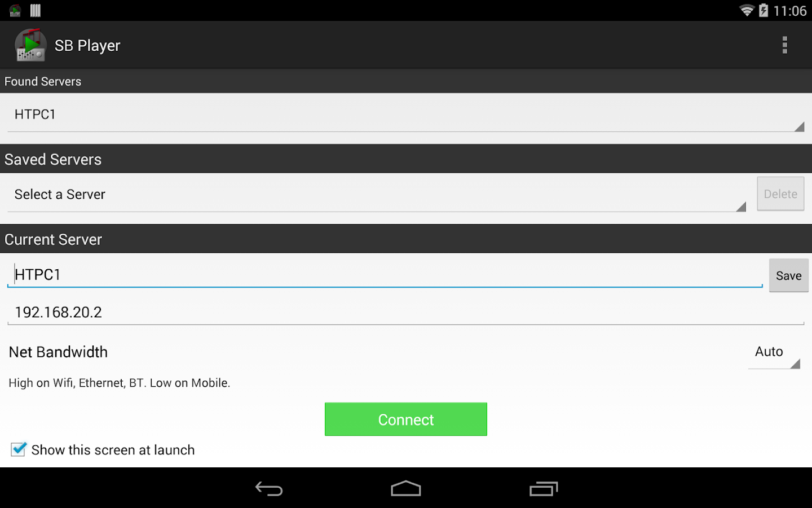Click the Delete saved server button
This screenshot has height=508, width=812.
point(780,194)
